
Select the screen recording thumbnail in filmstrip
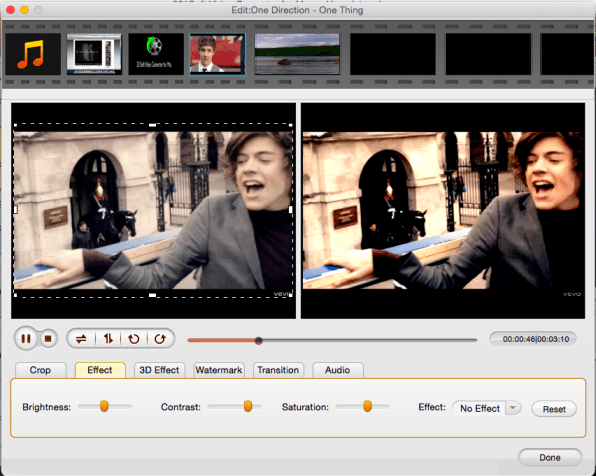click(x=94, y=54)
